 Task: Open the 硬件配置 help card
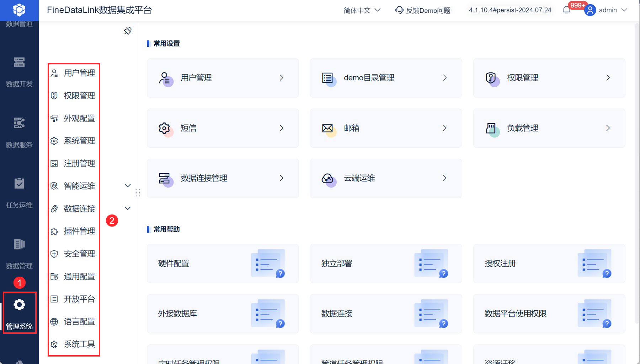click(x=223, y=264)
